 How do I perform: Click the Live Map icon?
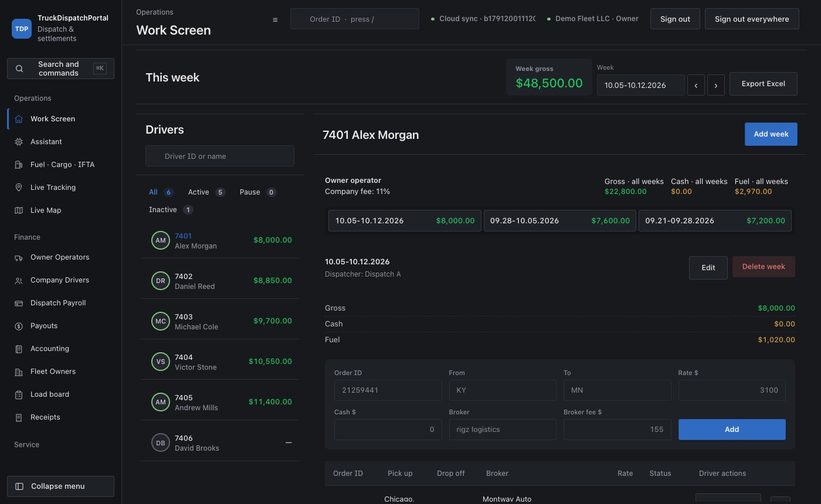pos(19,210)
